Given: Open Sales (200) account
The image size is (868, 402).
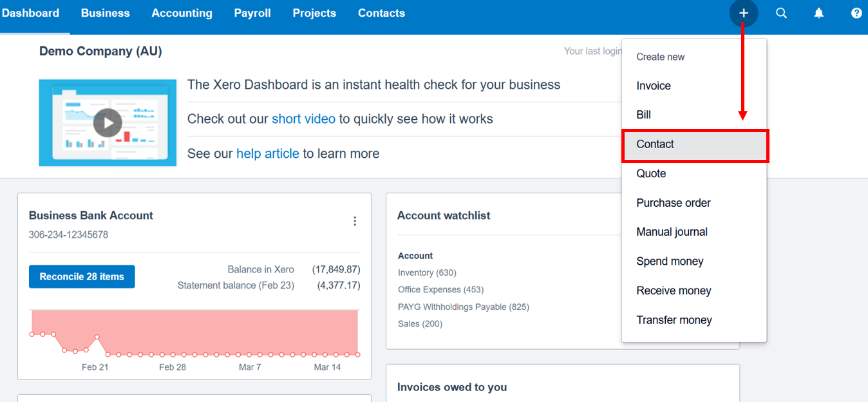Looking at the screenshot, I should pos(420,324).
